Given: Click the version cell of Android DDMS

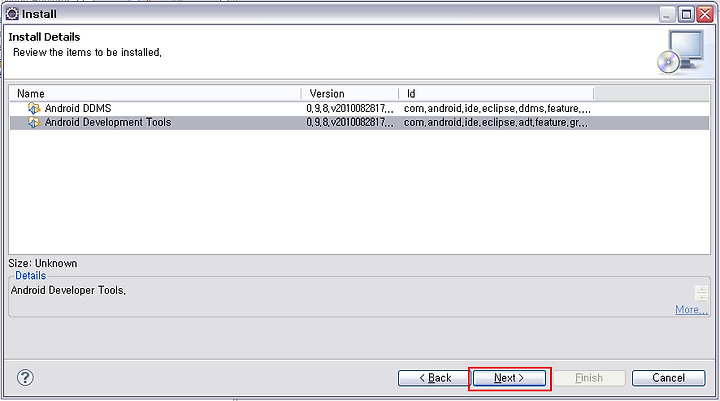Looking at the screenshot, I should 350,108.
